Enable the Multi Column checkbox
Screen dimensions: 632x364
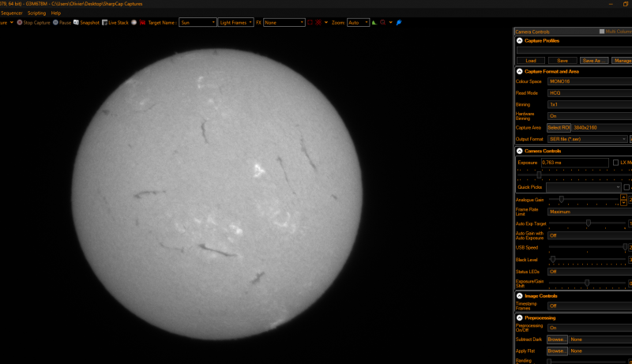coord(602,32)
